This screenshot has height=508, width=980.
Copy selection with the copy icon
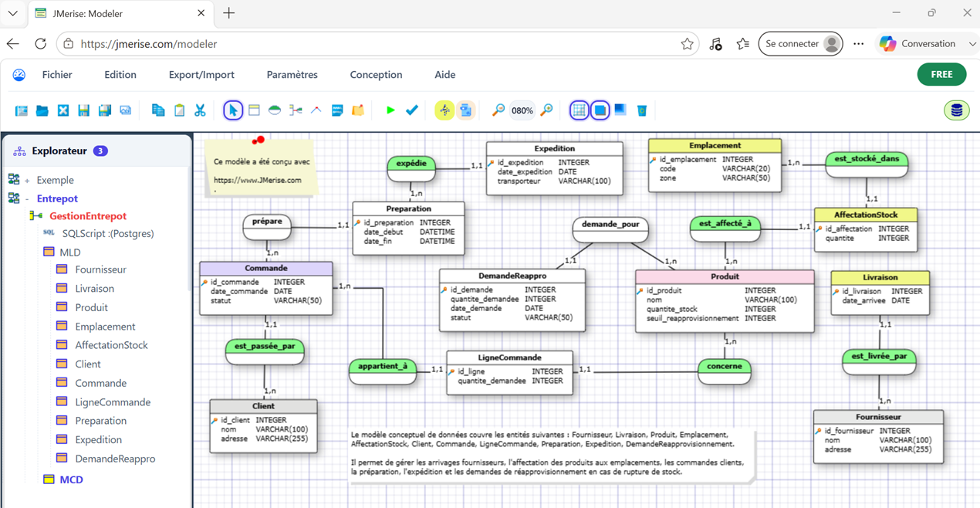click(158, 110)
